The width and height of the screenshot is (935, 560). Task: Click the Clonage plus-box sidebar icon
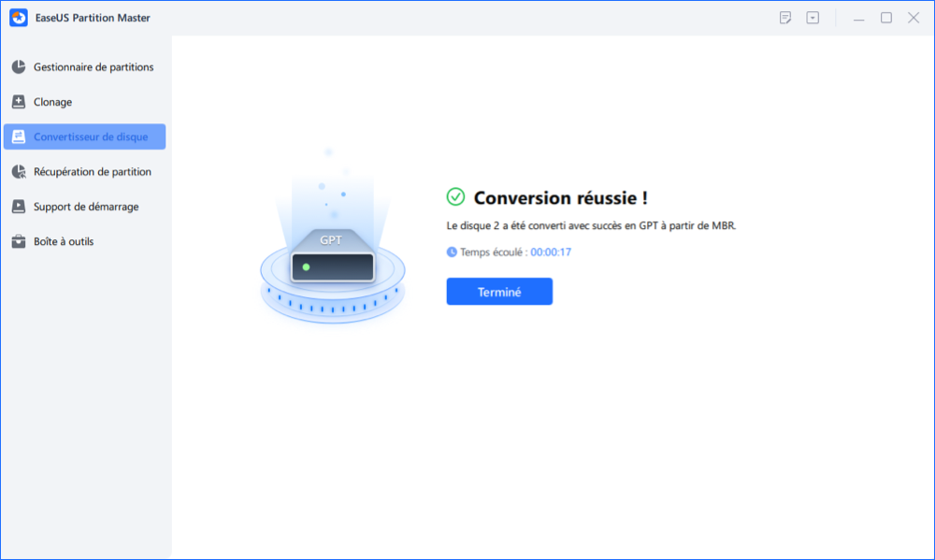tap(19, 102)
